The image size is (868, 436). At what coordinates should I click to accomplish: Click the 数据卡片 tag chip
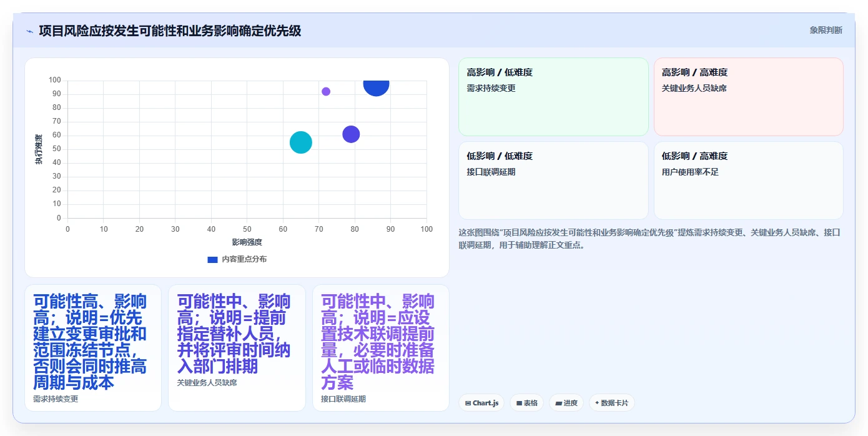click(612, 403)
